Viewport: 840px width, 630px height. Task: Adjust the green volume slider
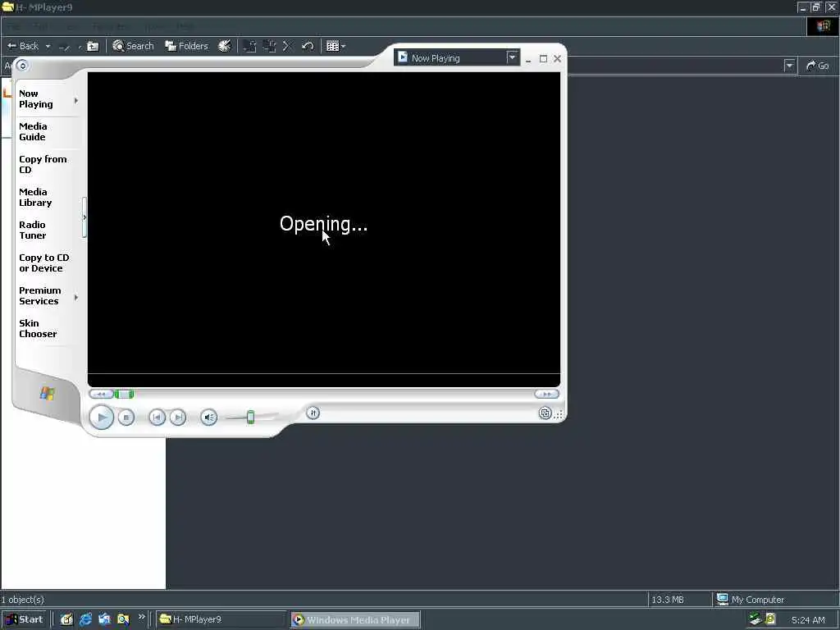click(251, 417)
